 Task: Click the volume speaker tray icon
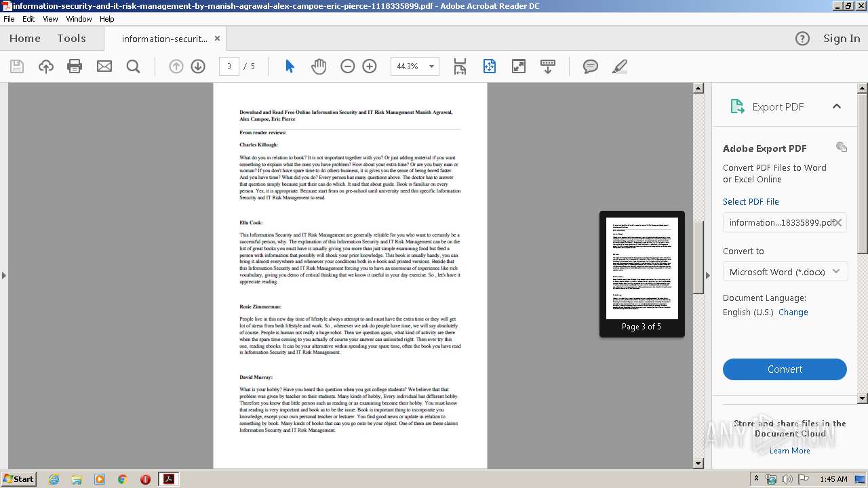point(787,479)
